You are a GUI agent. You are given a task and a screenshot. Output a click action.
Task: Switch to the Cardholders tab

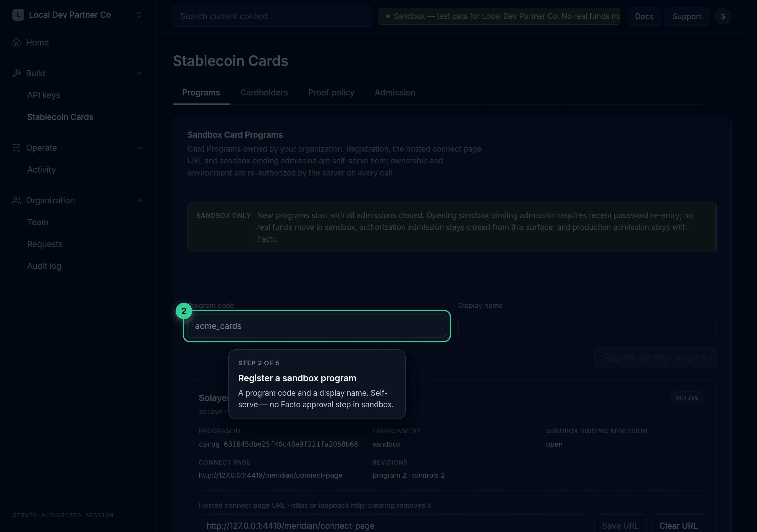point(264,93)
